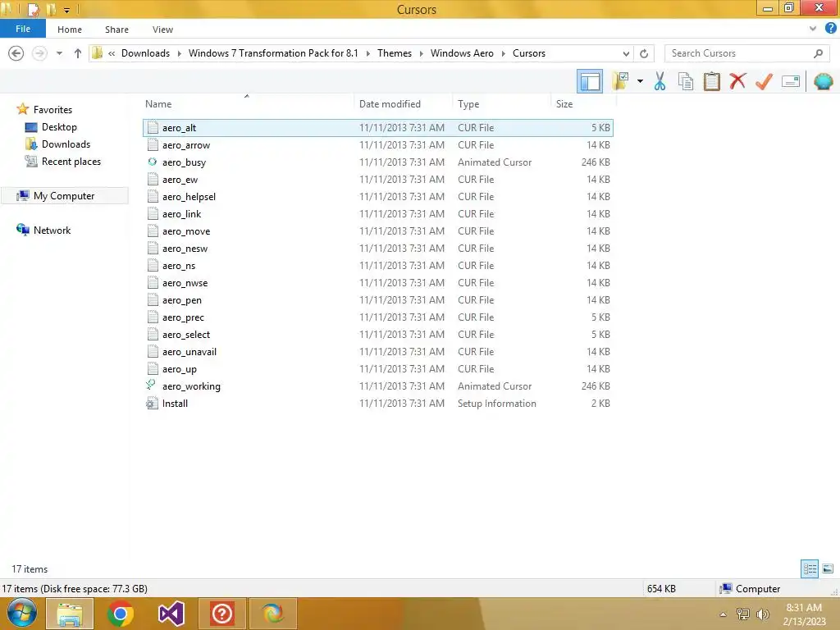Select the aero_move file
The image size is (840, 630).
tap(377, 231)
